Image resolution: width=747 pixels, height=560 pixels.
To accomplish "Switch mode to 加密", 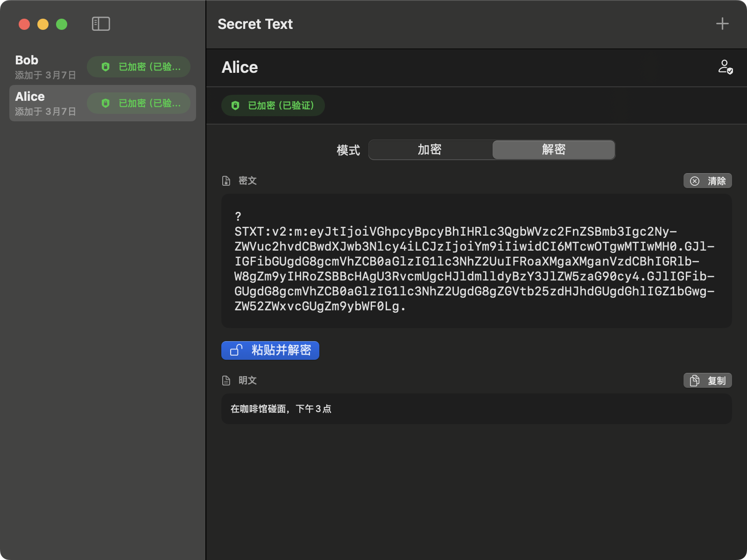I will (430, 150).
